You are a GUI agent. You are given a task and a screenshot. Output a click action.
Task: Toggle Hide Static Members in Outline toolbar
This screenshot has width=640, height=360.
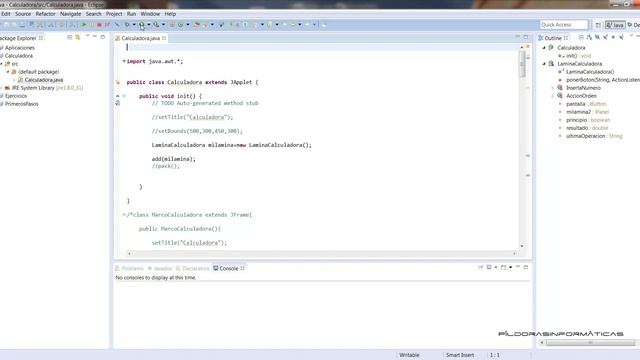tap(605, 37)
